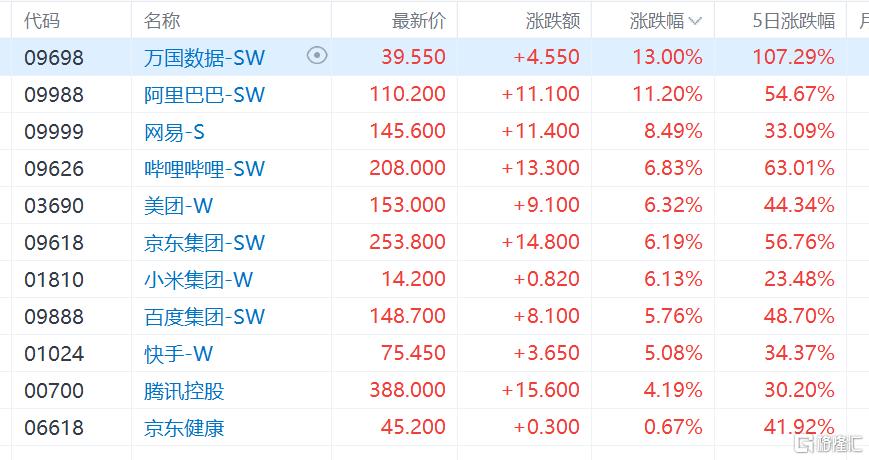Open the 小米集团-W stock link
Screen dimensions: 869x460
[198, 280]
